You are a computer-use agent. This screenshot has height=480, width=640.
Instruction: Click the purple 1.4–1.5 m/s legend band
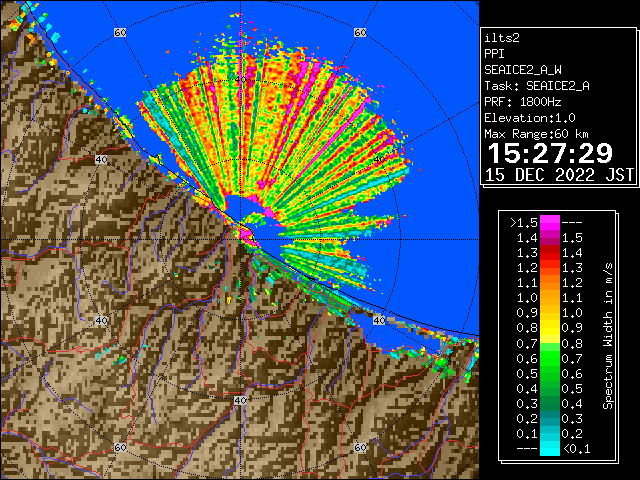tap(550, 238)
